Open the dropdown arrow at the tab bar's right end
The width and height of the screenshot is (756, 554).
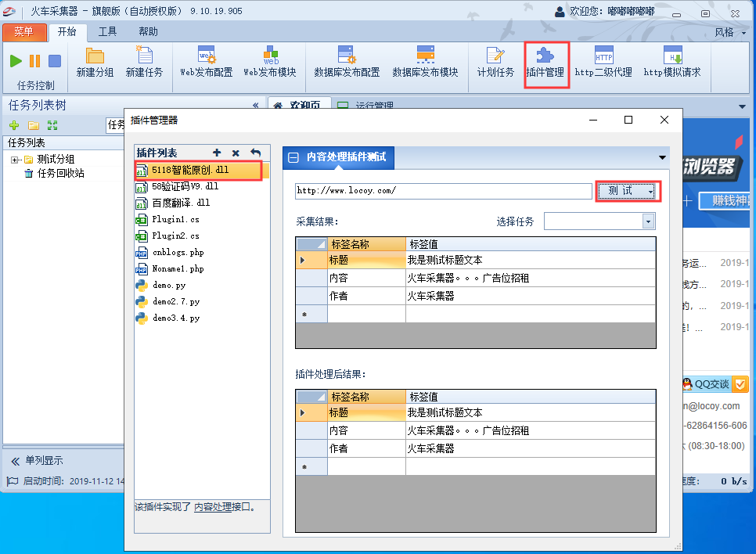pos(742,106)
